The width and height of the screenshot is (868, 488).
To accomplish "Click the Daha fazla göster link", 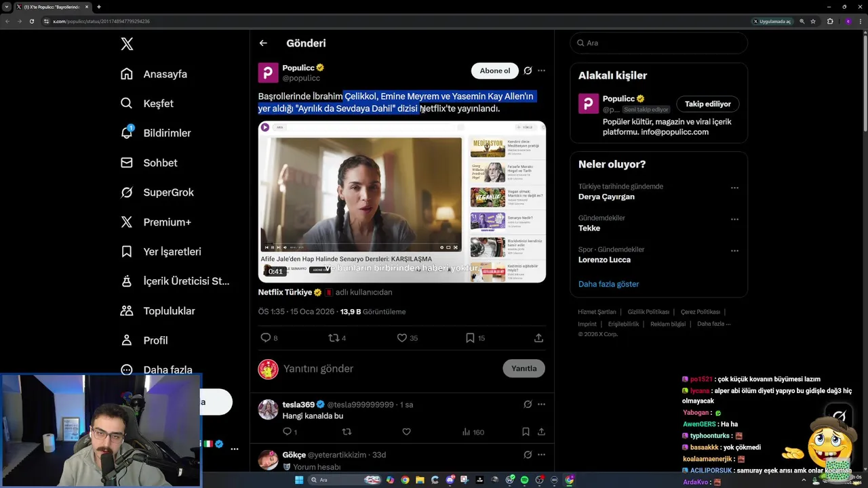I will click(608, 284).
